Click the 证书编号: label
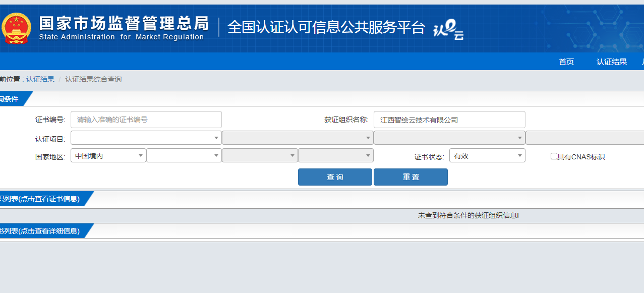Image resolution: width=644 pixels, height=293 pixels. pos(50,120)
